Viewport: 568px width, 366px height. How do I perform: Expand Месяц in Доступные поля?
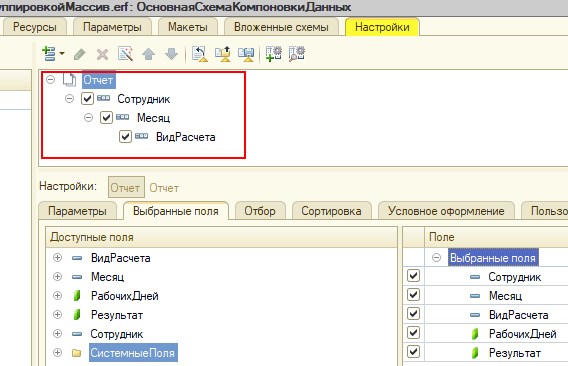click(57, 276)
